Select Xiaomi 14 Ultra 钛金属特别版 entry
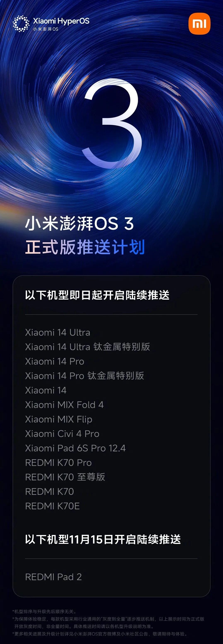 coord(87,347)
